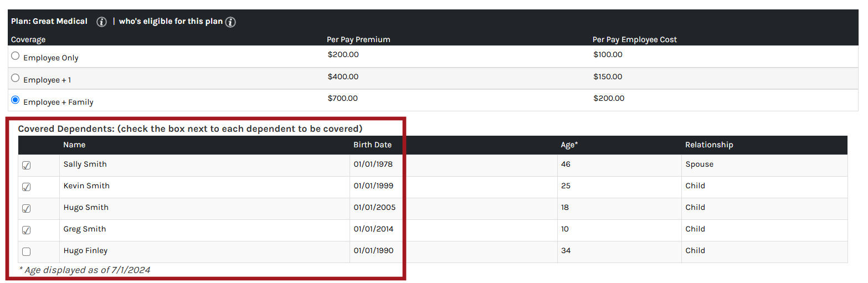Screen dimensions: 868x283
Task: Click age 46 in Sally Smith row
Action: click(566, 164)
